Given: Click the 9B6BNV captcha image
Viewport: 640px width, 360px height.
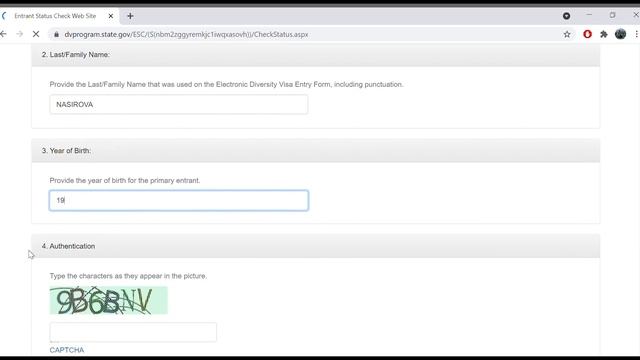Looking at the screenshot, I should point(109,300).
